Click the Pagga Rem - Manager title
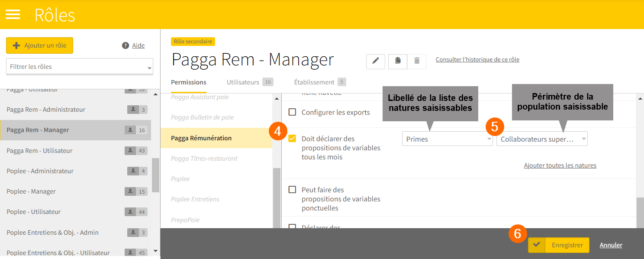The image size is (644, 259). pyautogui.click(x=253, y=60)
